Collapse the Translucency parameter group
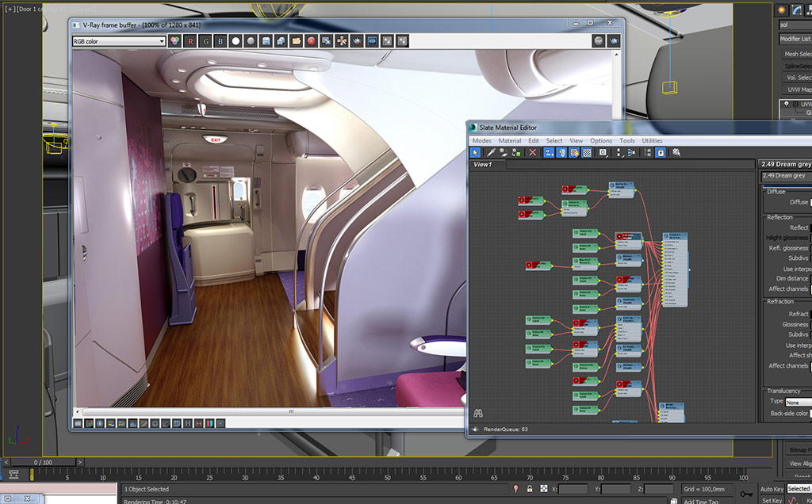This screenshot has width=812, height=504. [783, 391]
